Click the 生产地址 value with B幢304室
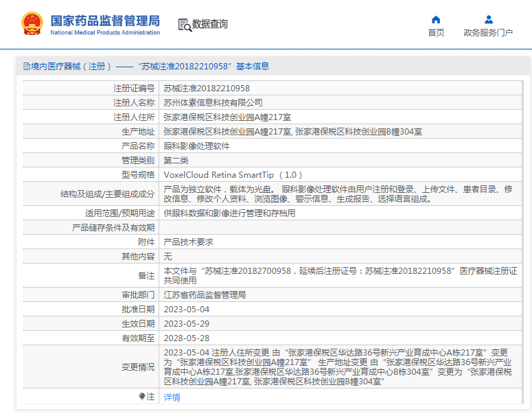Screen dimensions: 532x418 (293, 131)
